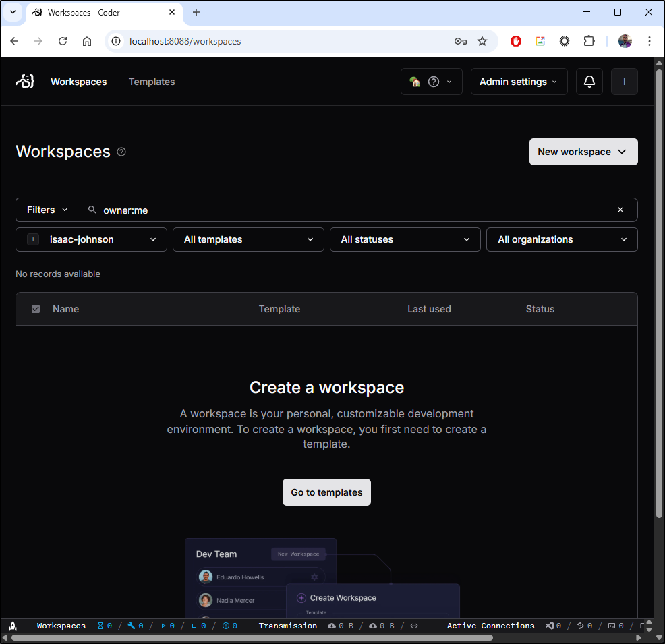The height and width of the screenshot is (644, 665).
Task: Open the tab search chevron in Chrome
Action: [x=13, y=12]
